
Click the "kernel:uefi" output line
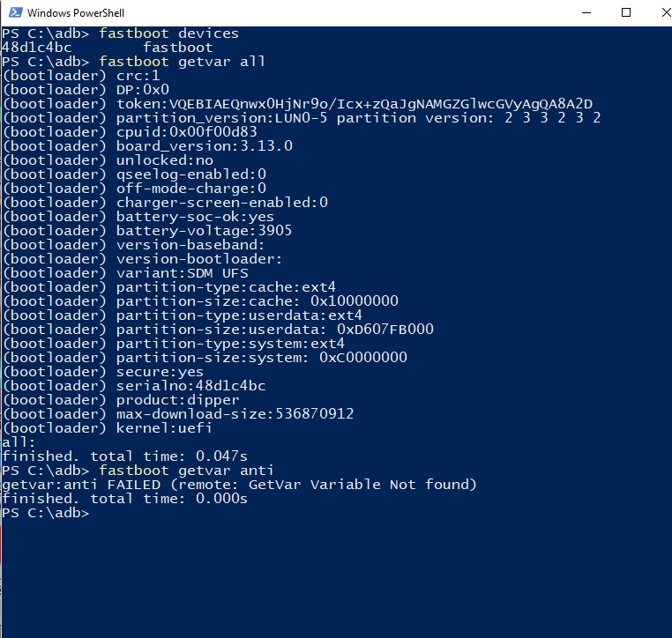coord(164,428)
